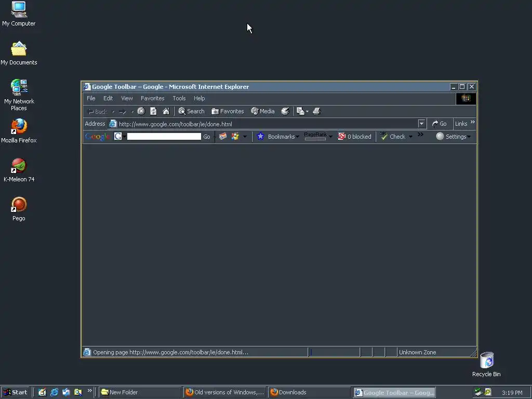Click the 'Unknown Zone' status bar text
The height and width of the screenshot is (399, 532).
click(x=417, y=352)
